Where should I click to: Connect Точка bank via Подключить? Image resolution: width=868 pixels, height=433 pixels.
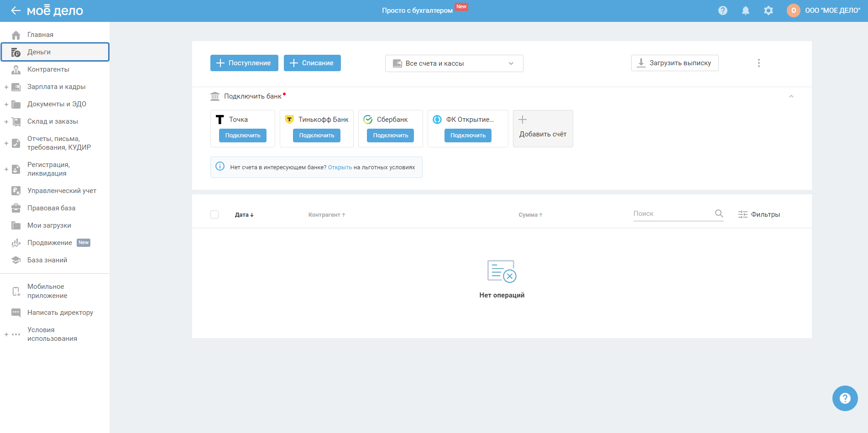tap(243, 136)
